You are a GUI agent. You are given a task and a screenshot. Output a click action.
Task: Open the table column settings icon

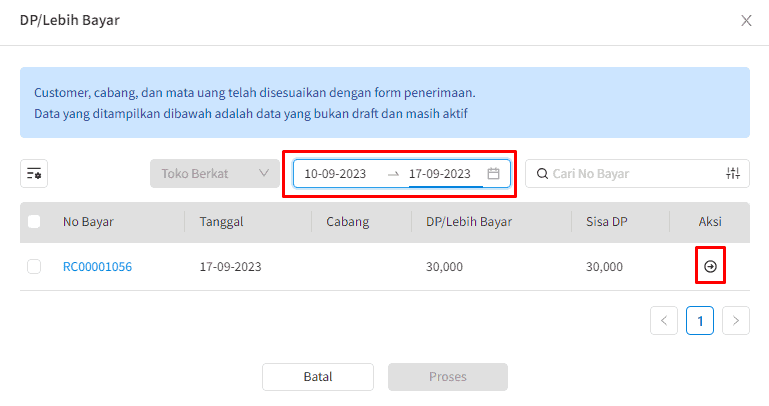(34, 174)
